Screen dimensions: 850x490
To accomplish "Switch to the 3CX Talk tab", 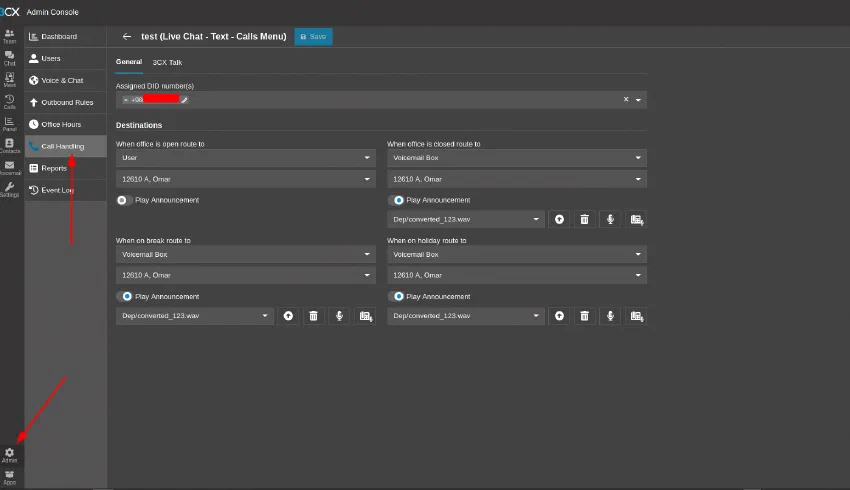I will pyautogui.click(x=167, y=62).
